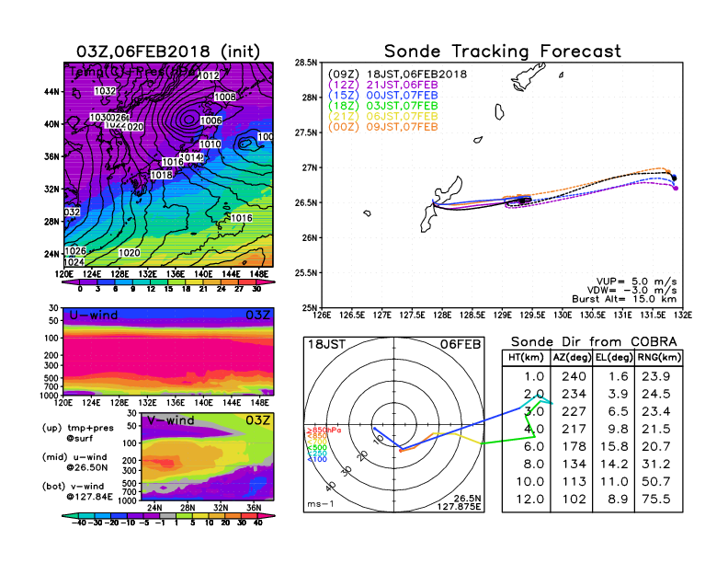Click the "1008" pressure contour label

click(x=224, y=98)
